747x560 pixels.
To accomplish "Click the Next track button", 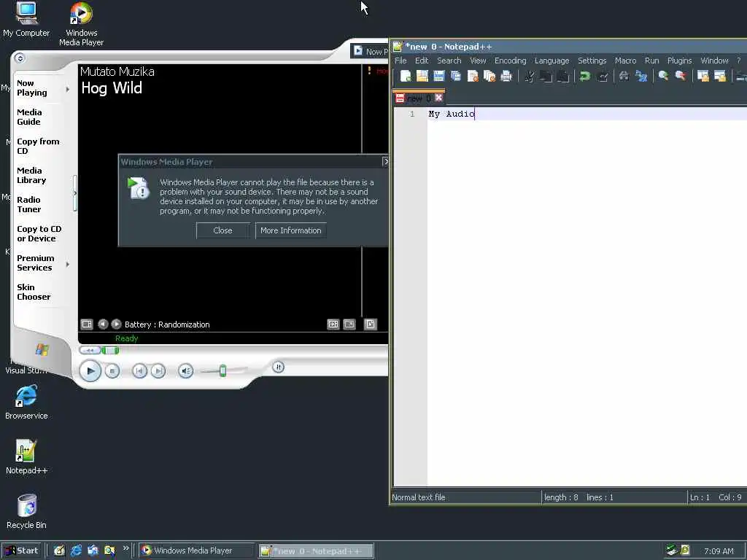I will pyautogui.click(x=158, y=371).
